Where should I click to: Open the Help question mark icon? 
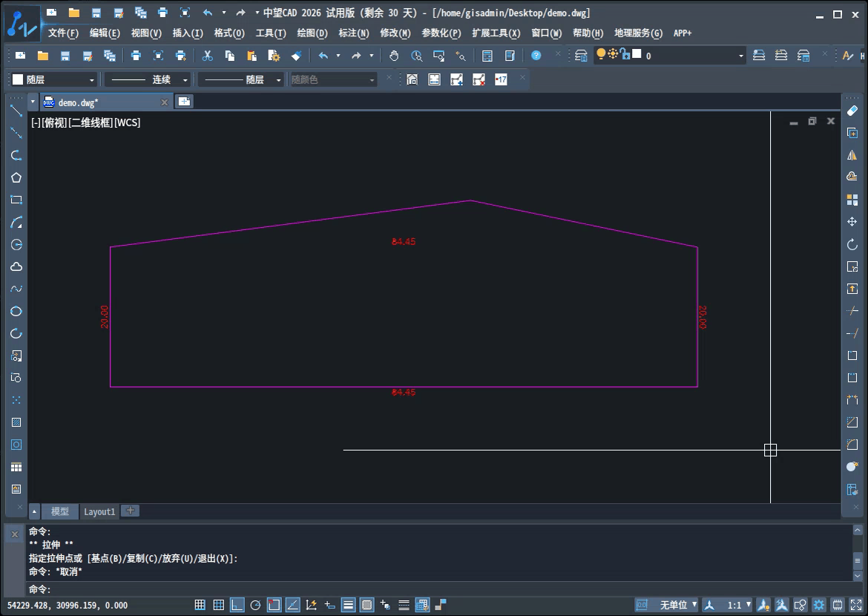(x=536, y=56)
